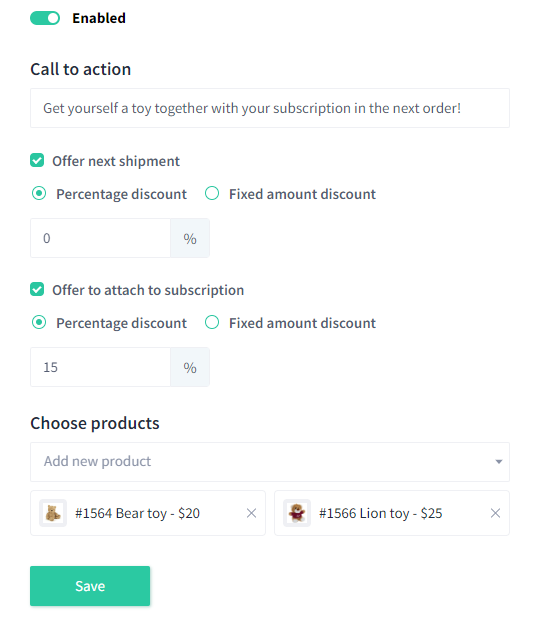Click the percent symbol beside the 0 field
Viewport: 542px width, 624px height.
[190, 238]
